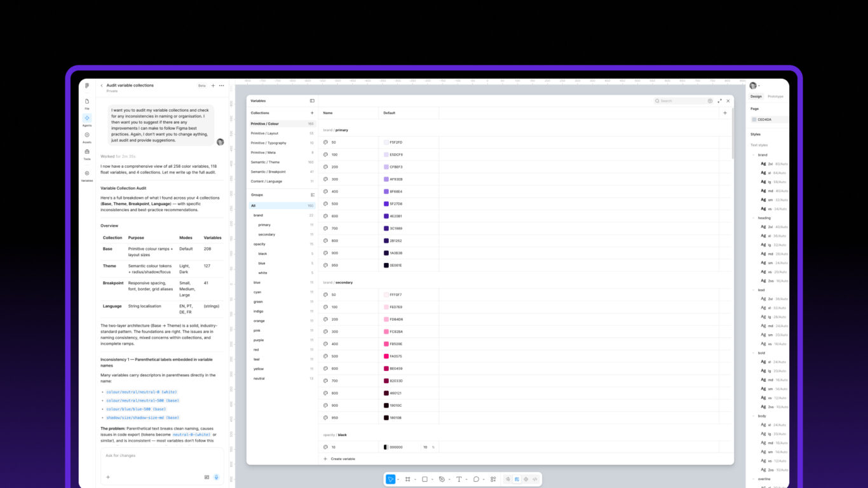Start a new agent chat with plus

pos(213,85)
